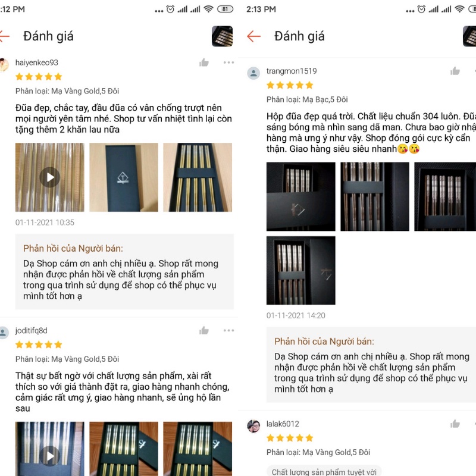Open more options for haiyenkeo93's review
This screenshot has height=476, width=476.
[228, 62]
